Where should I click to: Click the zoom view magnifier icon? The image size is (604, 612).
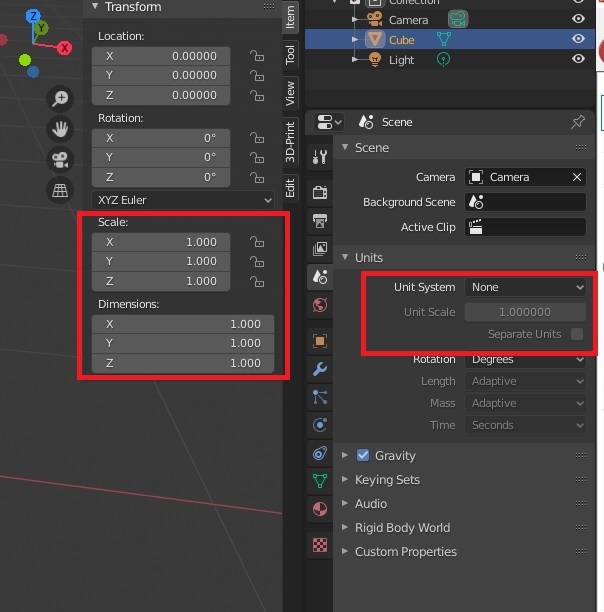coord(60,98)
